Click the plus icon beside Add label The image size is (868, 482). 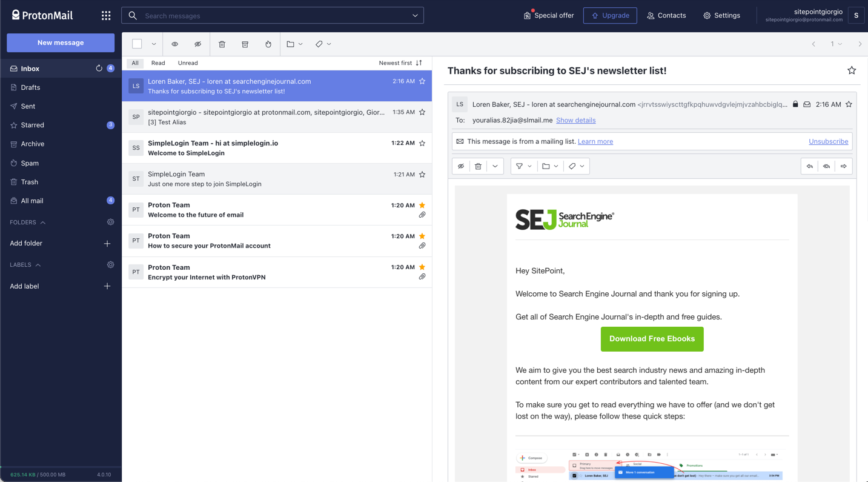tap(107, 286)
